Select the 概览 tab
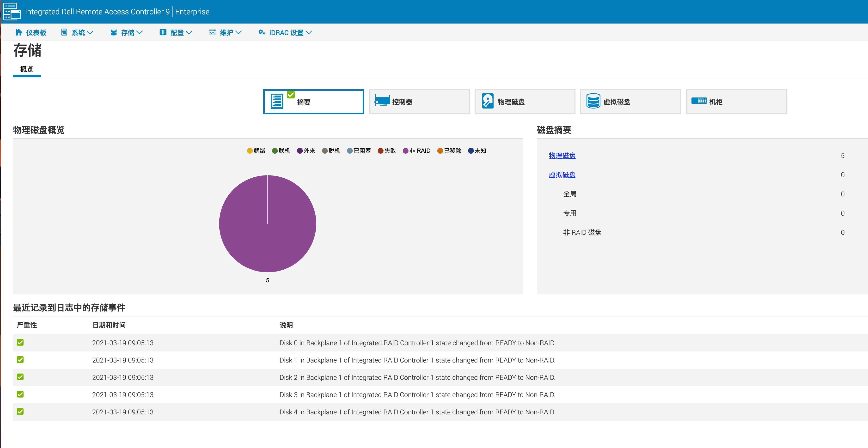Image resolution: width=868 pixels, height=448 pixels. click(x=27, y=69)
